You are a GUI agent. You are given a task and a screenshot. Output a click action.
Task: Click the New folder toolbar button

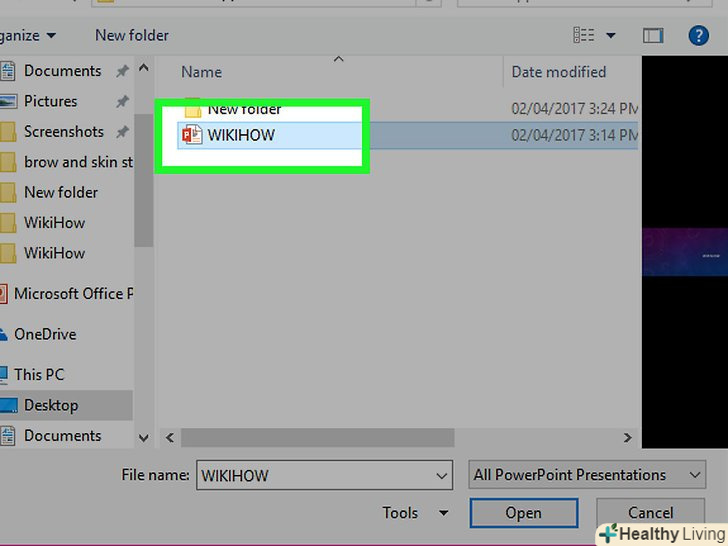click(132, 35)
